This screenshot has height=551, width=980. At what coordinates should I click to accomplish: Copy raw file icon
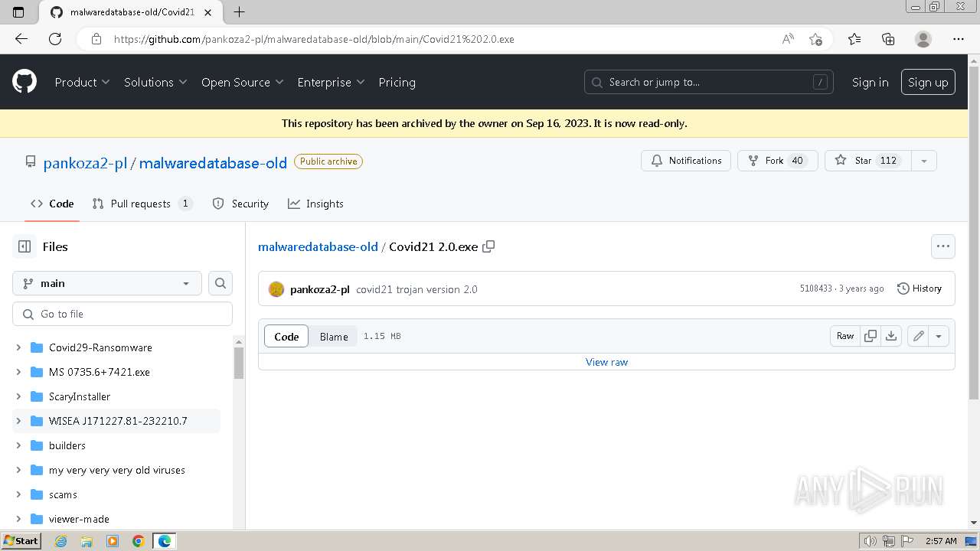coord(871,336)
